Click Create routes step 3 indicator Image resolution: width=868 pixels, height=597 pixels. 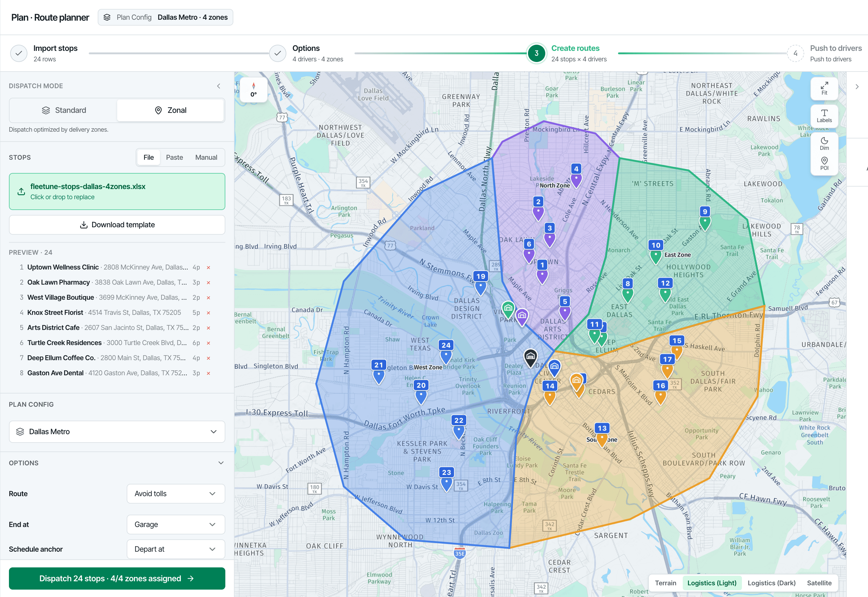point(536,53)
